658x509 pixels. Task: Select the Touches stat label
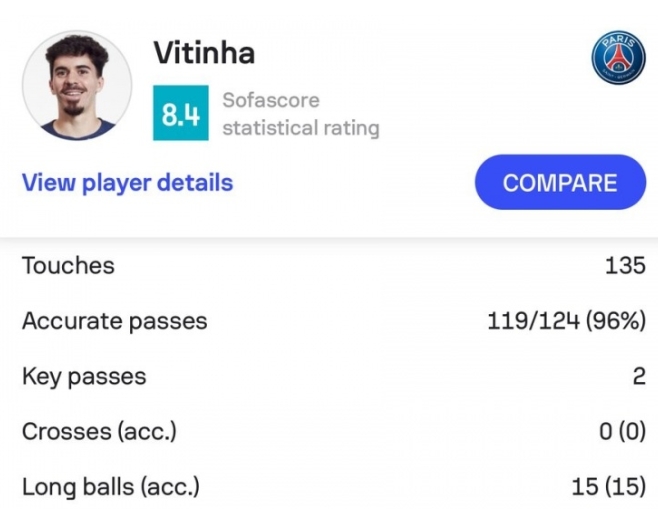pos(68,266)
